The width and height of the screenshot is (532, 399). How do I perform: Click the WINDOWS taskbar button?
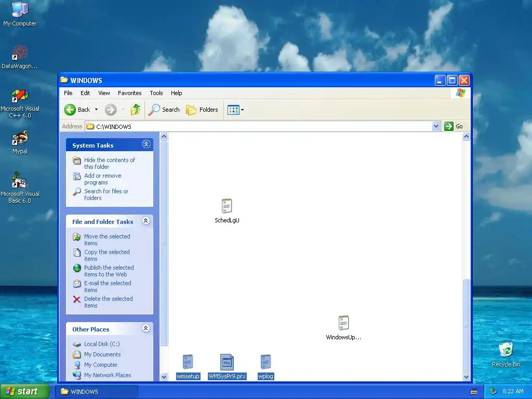coord(98,392)
